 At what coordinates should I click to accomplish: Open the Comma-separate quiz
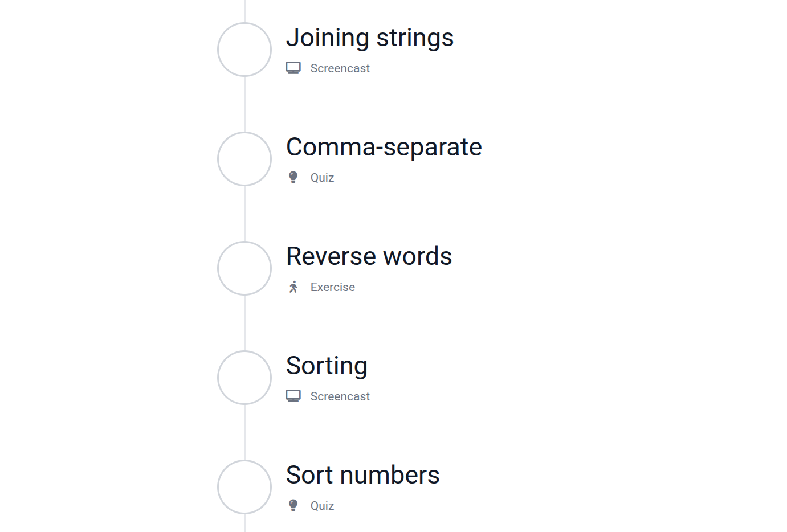(x=384, y=147)
